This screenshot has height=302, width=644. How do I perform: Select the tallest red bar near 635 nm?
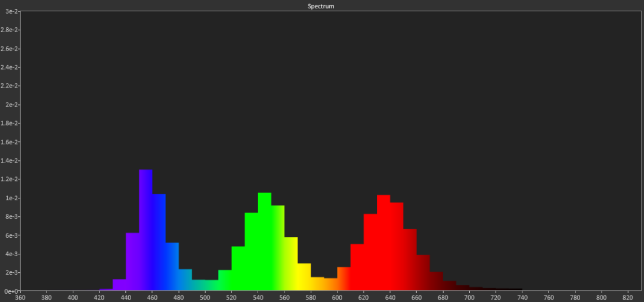tap(383, 243)
